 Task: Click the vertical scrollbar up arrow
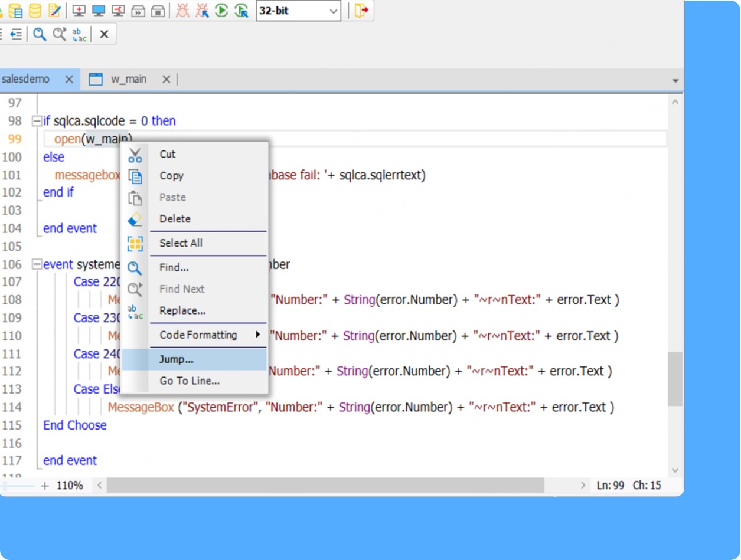pos(675,103)
